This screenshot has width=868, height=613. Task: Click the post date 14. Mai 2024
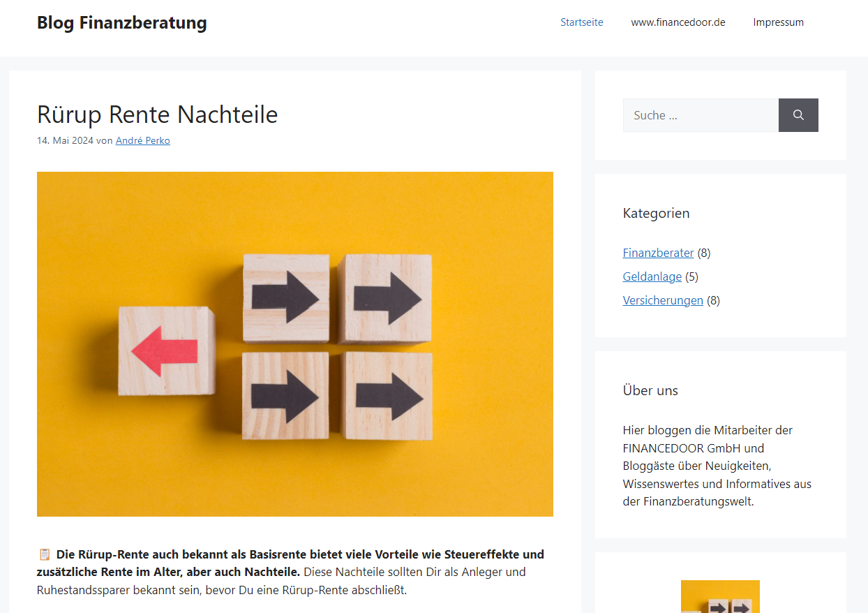point(65,140)
